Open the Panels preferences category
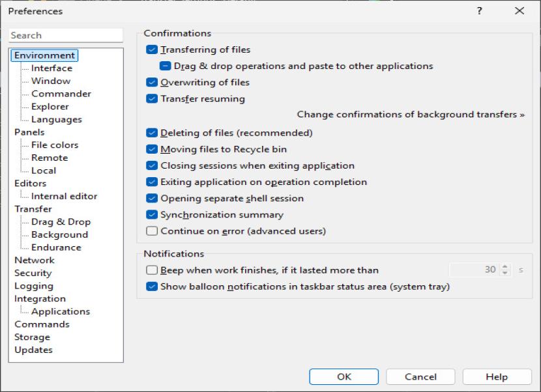Image resolution: width=541 pixels, height=392 pixels. pos(29,132)
